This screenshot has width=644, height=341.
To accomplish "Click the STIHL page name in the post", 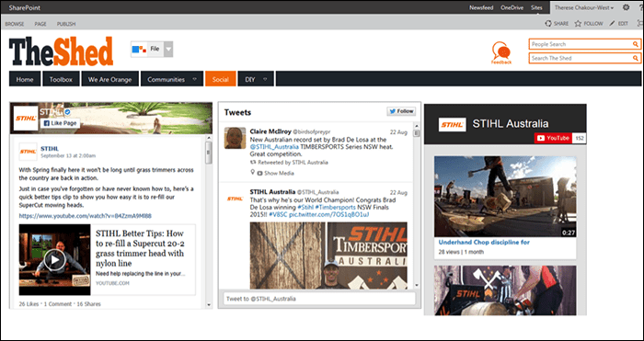I will tap(50, 149).
